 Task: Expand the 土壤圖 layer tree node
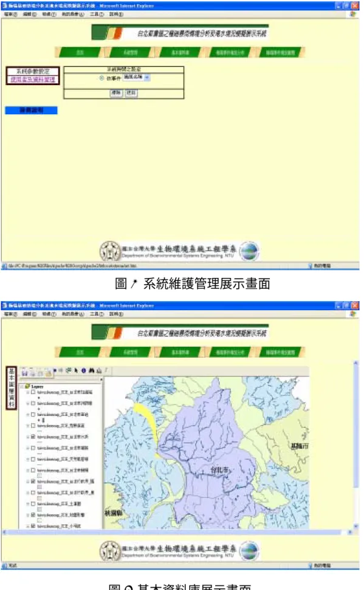pos(28,504)
